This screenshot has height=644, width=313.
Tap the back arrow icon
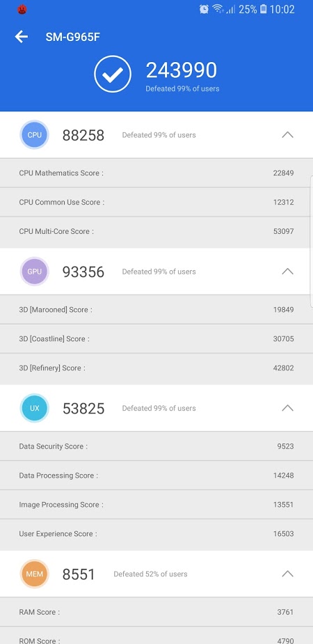pyautogui.click(x=22, y=37)
